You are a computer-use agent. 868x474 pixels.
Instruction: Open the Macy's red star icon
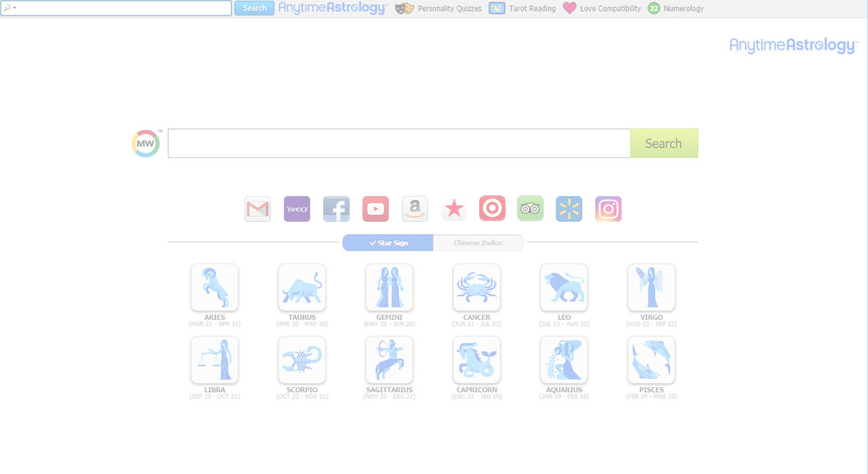tap(454, 209)
